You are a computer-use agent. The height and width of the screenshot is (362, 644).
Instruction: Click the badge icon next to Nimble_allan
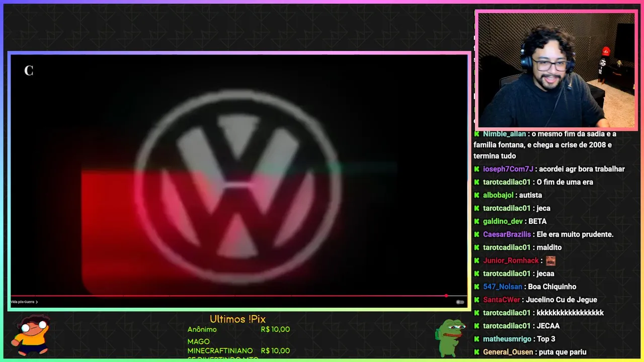coord(476,134)
